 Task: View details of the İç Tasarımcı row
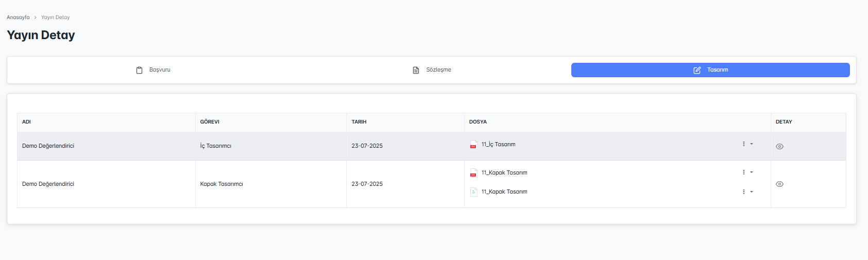[x=779, y=147]
